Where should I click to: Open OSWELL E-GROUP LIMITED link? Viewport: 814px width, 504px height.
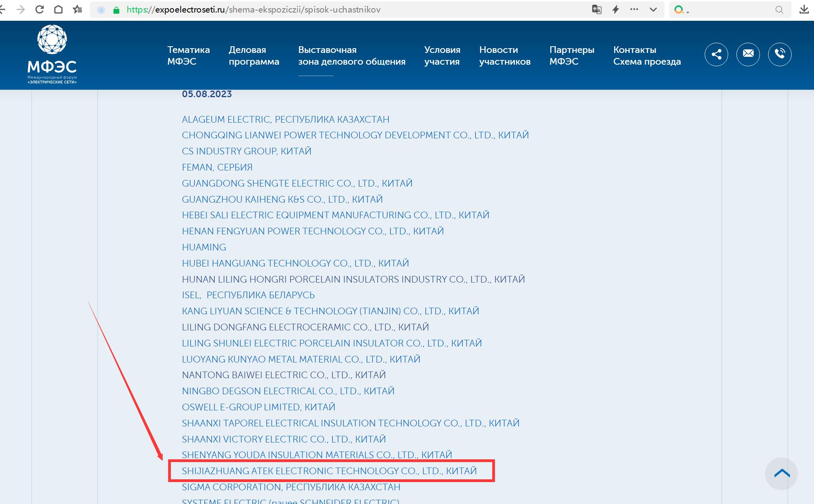pyautogui.click(x=259, y=407)
